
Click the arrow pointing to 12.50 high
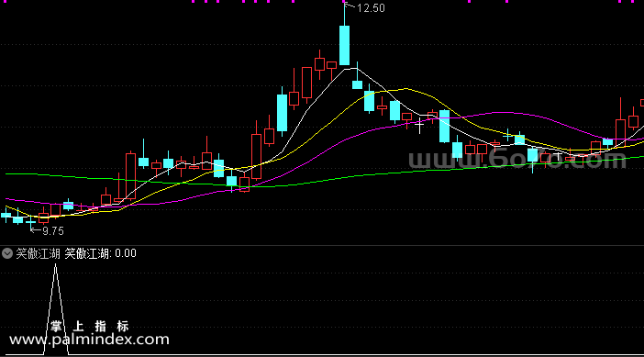point(350,6)
